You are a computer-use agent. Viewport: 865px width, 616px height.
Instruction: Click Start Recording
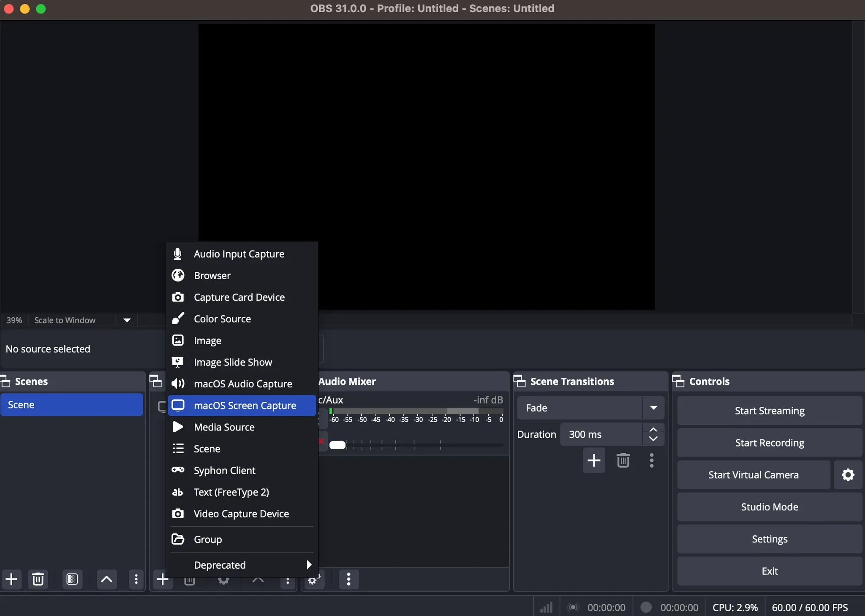click(x=770, y=443)
